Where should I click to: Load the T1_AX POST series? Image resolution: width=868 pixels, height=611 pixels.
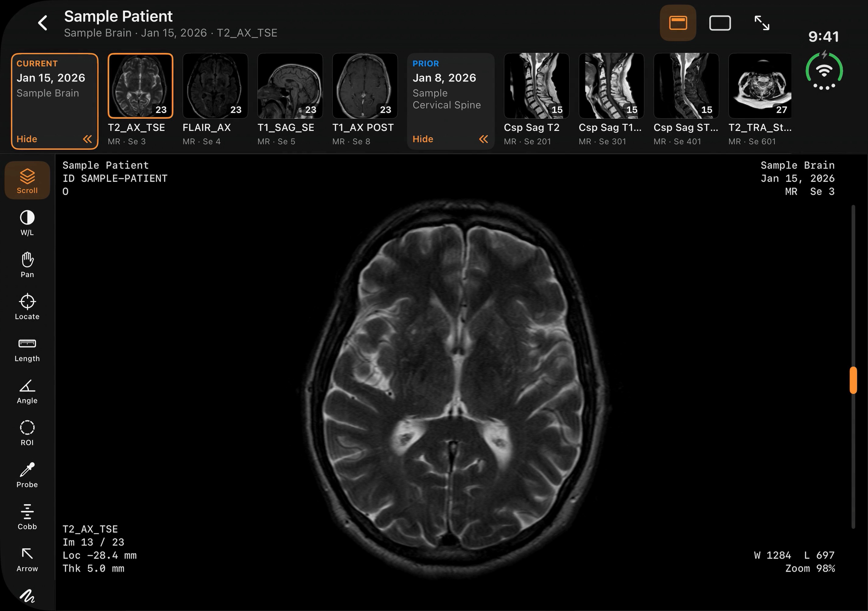point(365,86)
